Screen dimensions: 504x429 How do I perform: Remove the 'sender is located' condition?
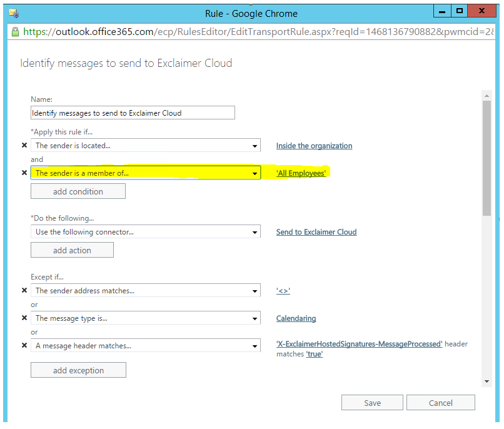coord(24,146)
